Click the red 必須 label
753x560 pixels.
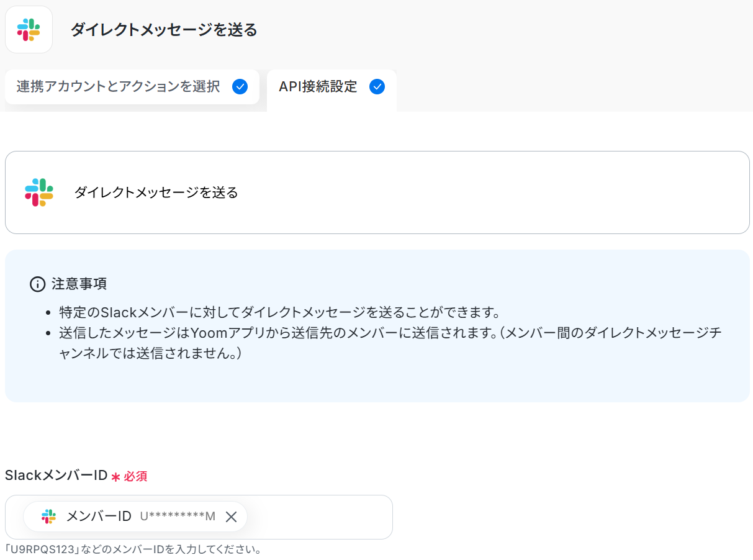pyautogui.click(x=135, y=477)
